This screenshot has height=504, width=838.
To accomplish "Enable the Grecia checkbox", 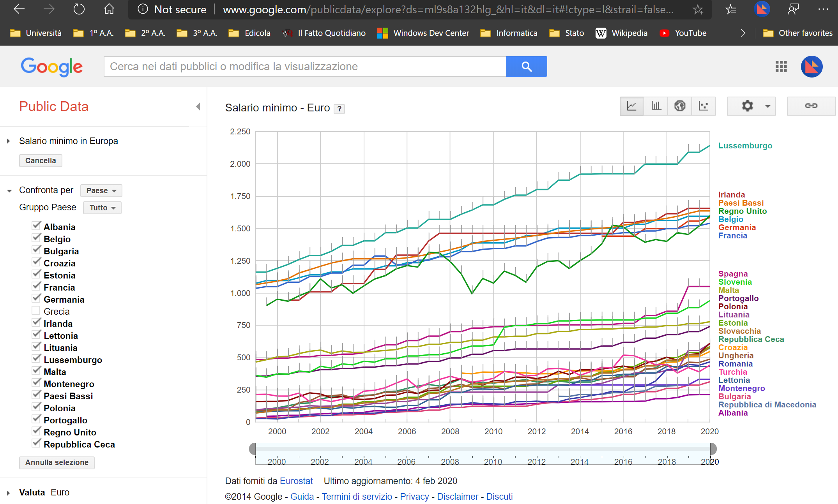I will (x=36, y=311).
